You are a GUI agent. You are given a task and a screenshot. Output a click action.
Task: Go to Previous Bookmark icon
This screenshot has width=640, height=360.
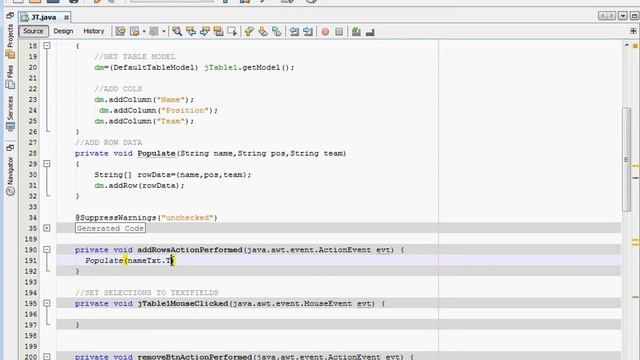point(249,31)
